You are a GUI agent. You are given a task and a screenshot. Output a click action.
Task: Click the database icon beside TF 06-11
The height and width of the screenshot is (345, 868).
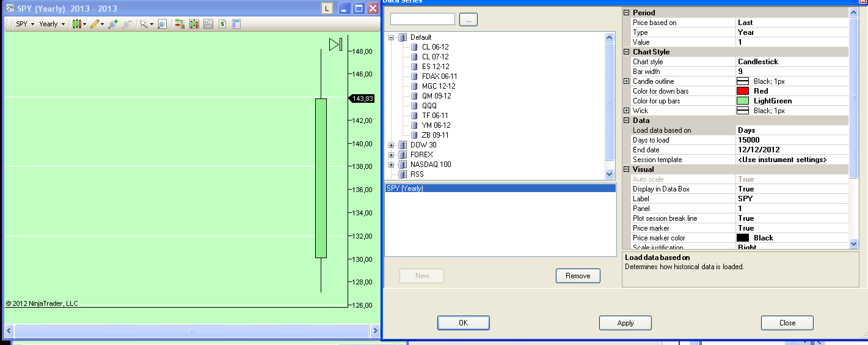coord(414,116)
